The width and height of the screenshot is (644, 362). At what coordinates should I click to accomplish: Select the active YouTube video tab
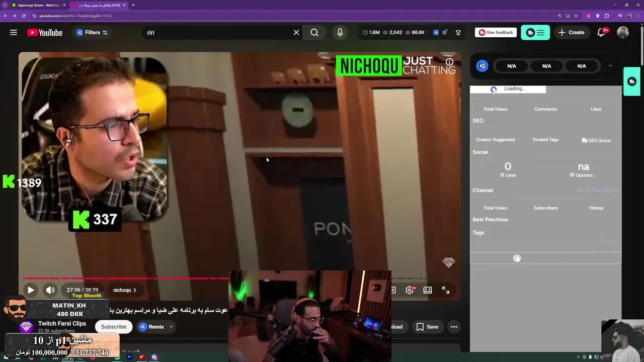(98, 5)
